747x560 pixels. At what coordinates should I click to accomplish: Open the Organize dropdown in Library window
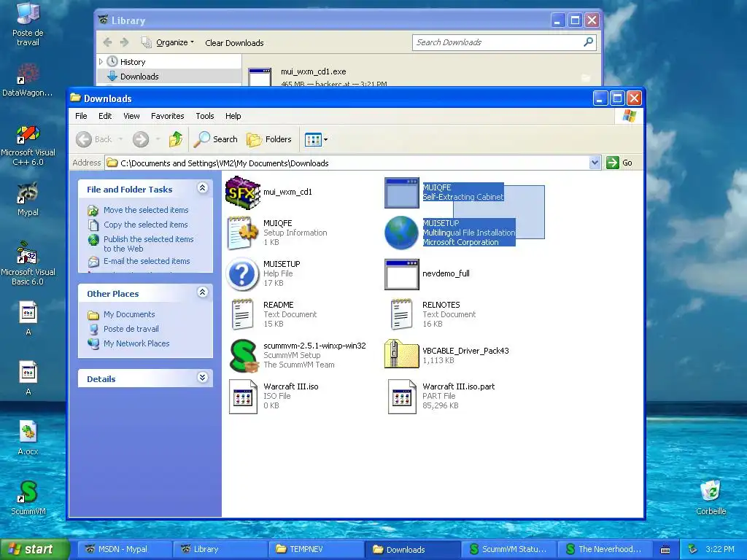[168, 42]
